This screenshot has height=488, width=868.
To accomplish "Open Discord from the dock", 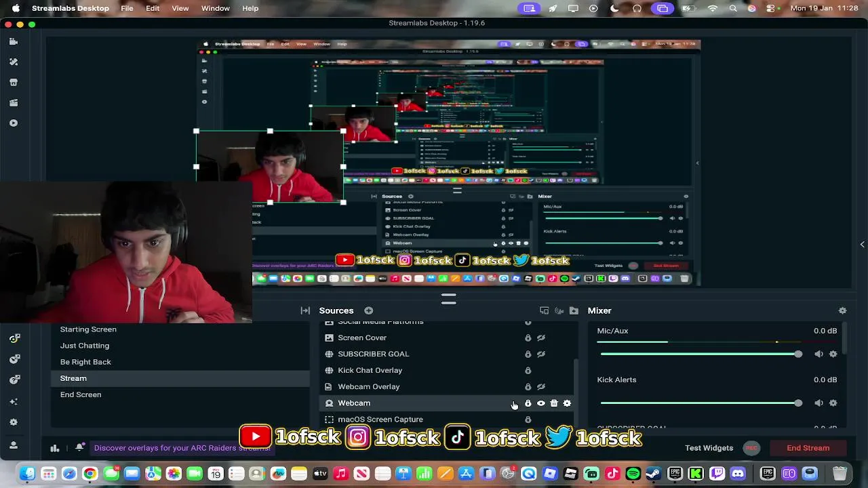I will click(738, 474).
